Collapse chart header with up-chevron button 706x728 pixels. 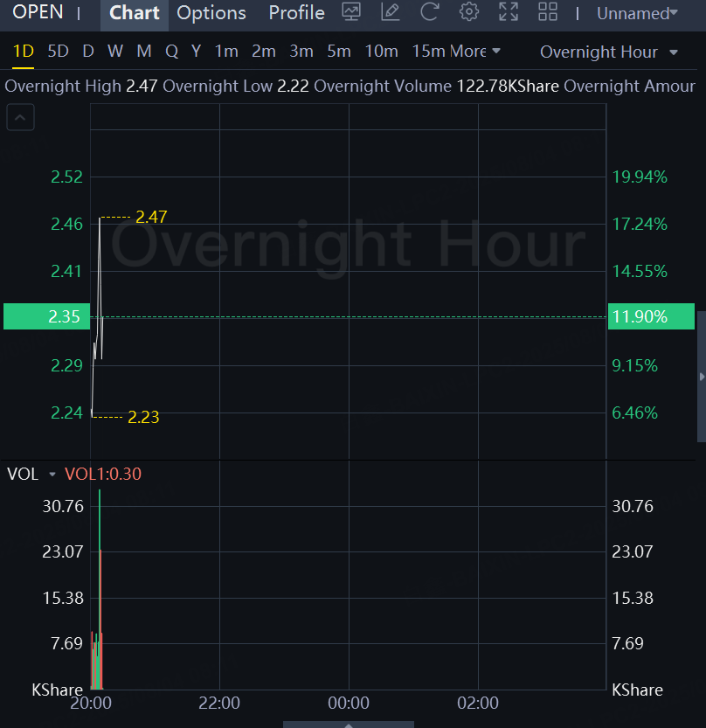click(20, 117)
